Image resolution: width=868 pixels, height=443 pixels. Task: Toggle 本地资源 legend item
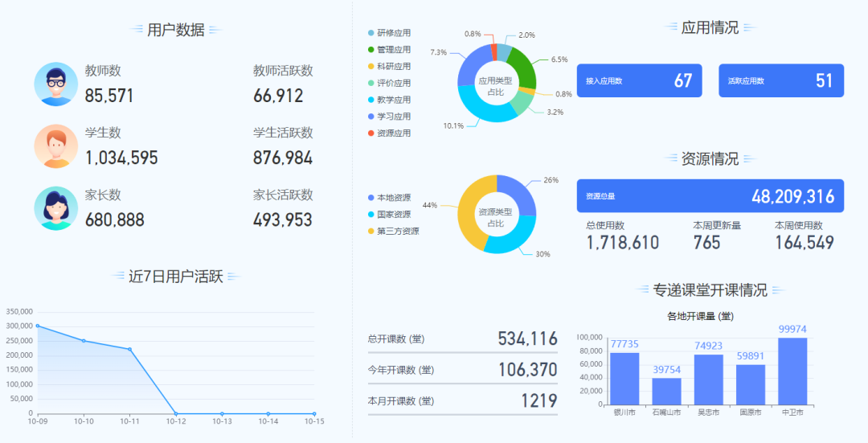coord(389,198)
